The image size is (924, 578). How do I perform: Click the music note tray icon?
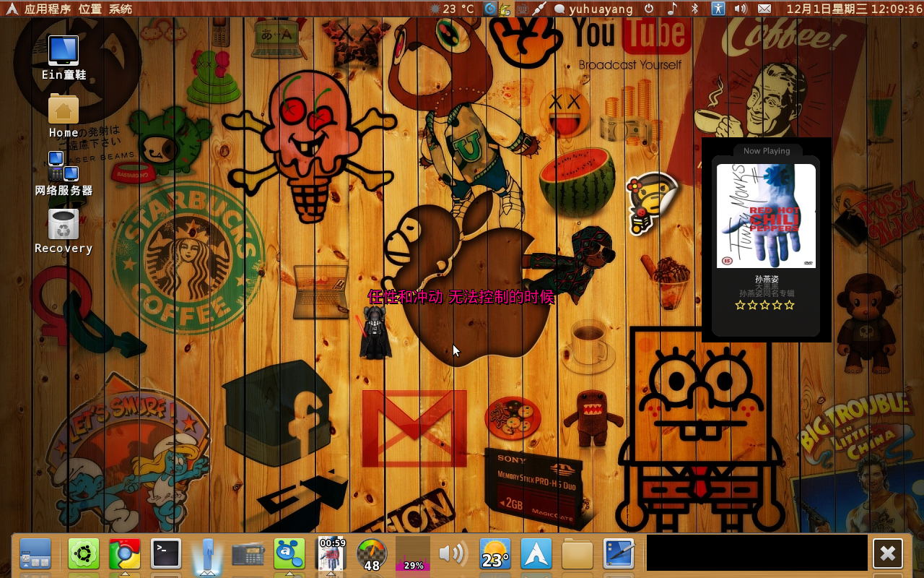tap(672, 9)
